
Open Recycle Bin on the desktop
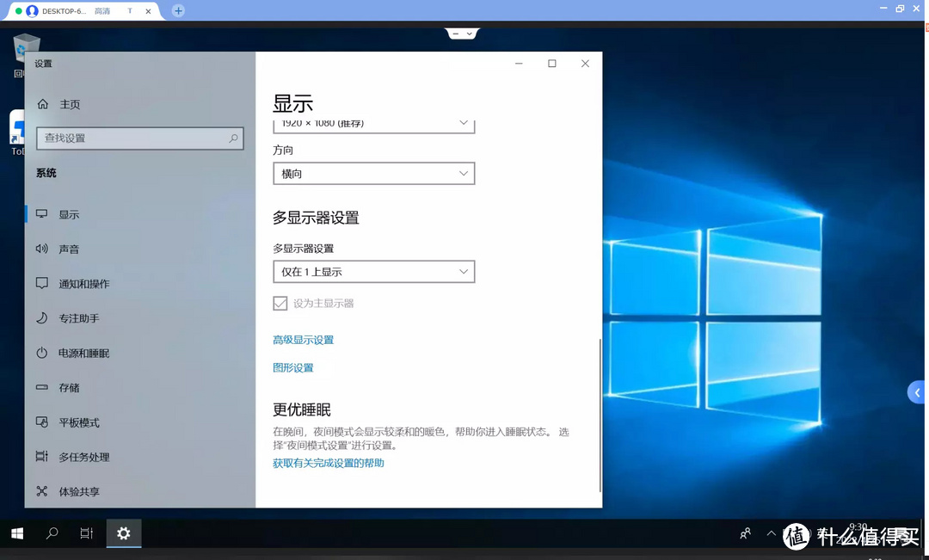point(24,55)
